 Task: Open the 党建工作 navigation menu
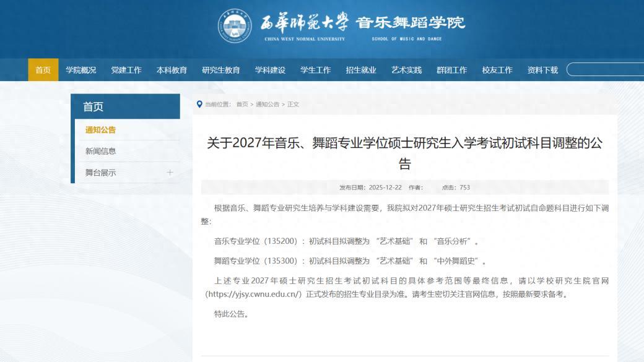click(126, 69)
